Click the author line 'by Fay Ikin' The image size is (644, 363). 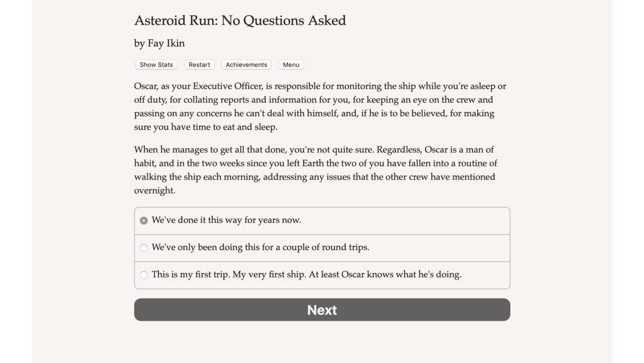(x=159, y=43)
